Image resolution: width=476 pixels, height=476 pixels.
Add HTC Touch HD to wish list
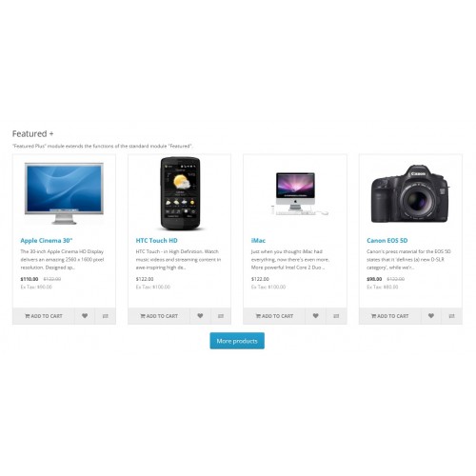click(x=200, y=316)
